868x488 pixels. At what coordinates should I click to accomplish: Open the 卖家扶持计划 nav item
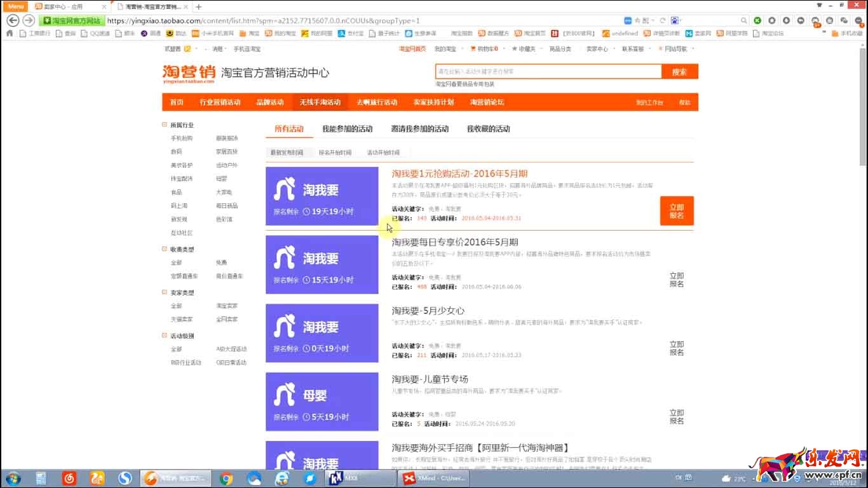[434, 102]
